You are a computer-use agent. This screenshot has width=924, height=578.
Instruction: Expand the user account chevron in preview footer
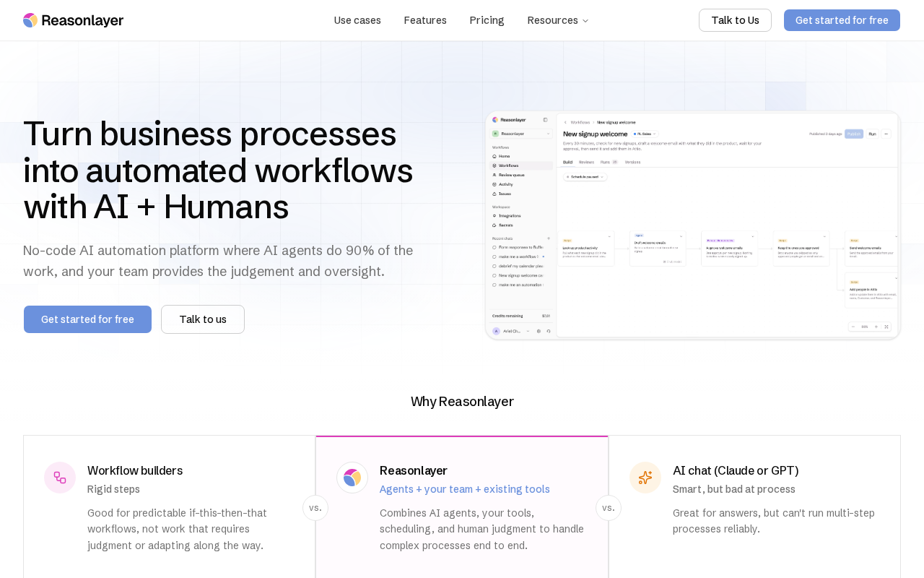pyautogui.click(x=528, y=331)
